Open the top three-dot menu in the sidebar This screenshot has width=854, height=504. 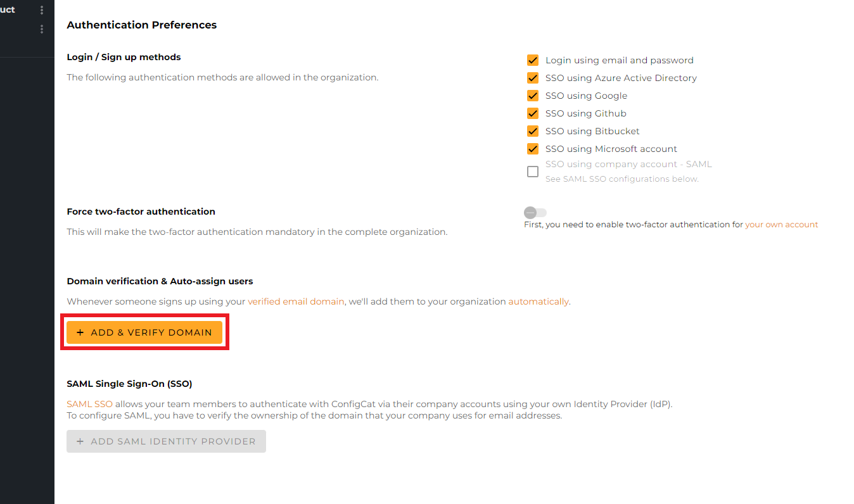(x=41, y=9)
